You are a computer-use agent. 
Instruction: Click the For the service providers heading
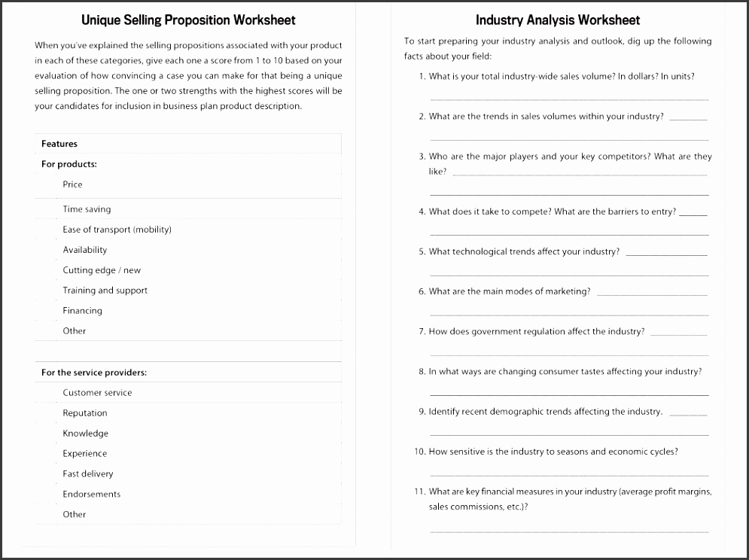pyautogui.click(x=94, y=373)
